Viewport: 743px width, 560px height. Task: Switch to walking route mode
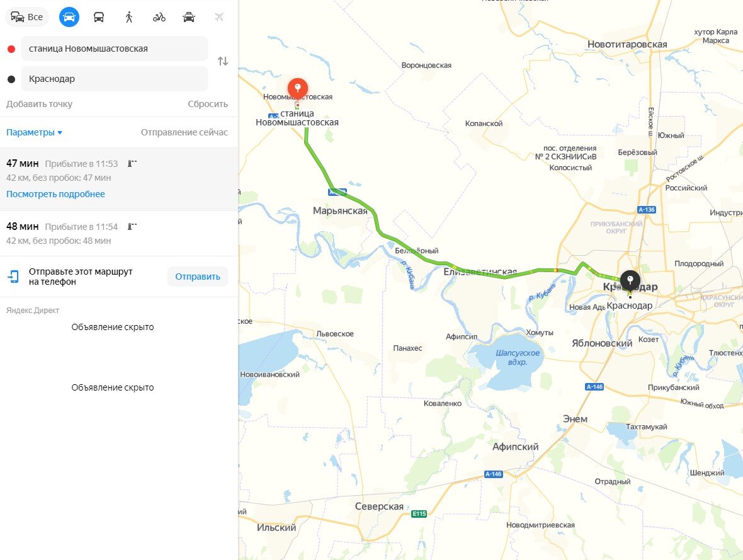tap(129, 18)
